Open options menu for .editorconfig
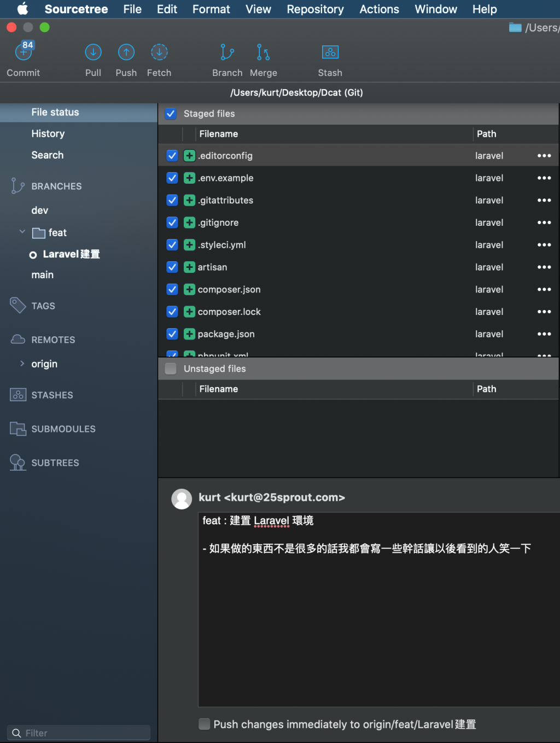This screenshot has height=743, width=560. [x=544, y=156]
